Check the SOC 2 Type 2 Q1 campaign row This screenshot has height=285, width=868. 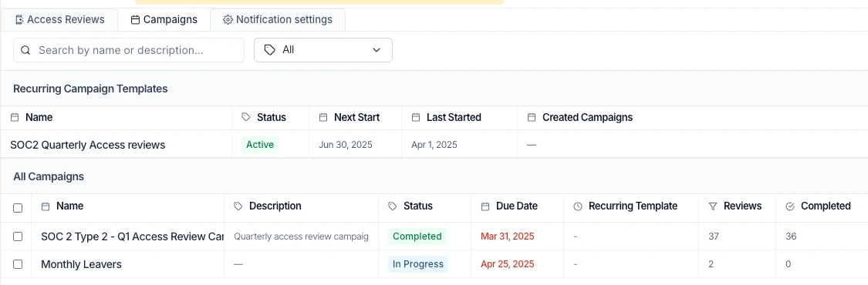click(18, 236)
